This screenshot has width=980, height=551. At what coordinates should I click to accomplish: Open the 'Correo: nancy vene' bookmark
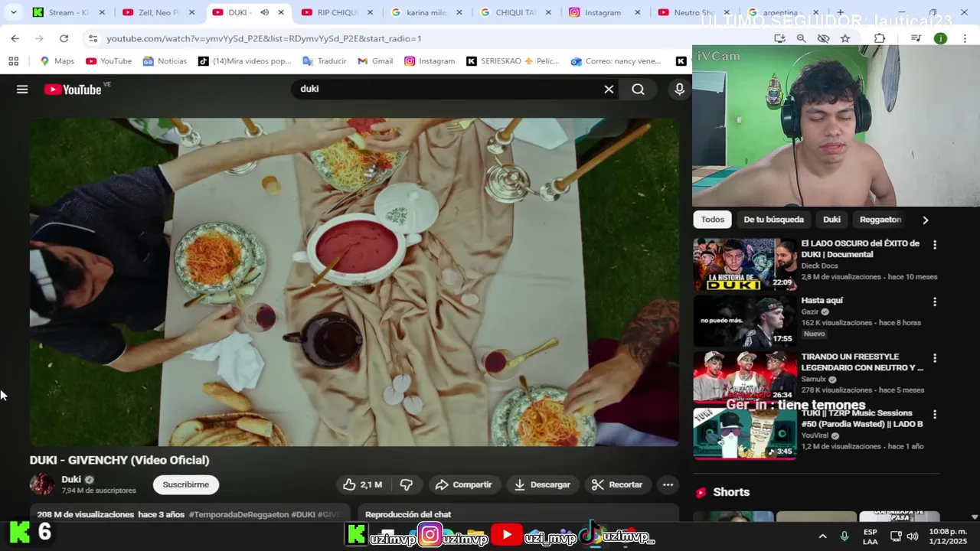[x=616, y=61]
